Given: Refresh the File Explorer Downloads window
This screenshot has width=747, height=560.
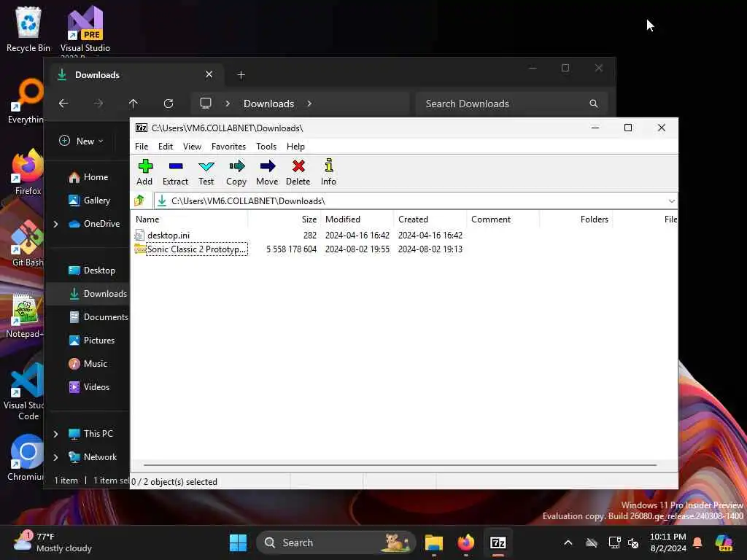Looking at the screenshot, I should (169, 104).
